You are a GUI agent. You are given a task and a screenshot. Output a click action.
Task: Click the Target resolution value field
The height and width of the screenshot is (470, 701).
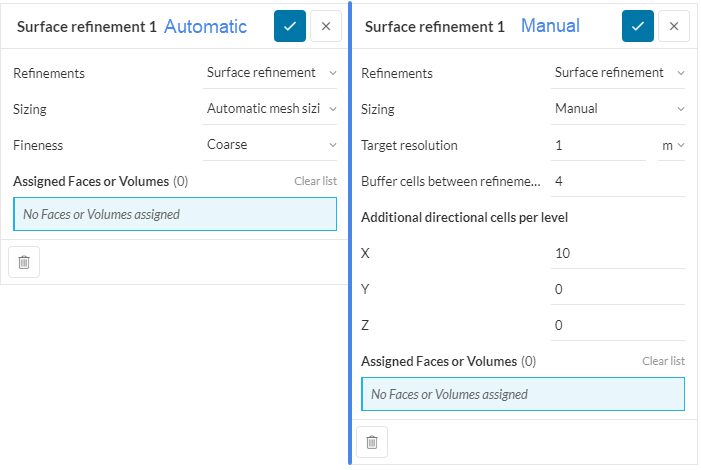[x=597, y=145]
